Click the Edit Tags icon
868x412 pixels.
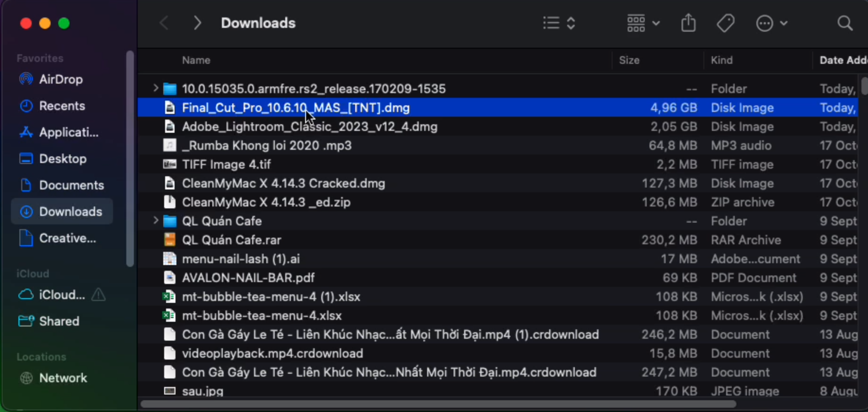coord(726,23)
